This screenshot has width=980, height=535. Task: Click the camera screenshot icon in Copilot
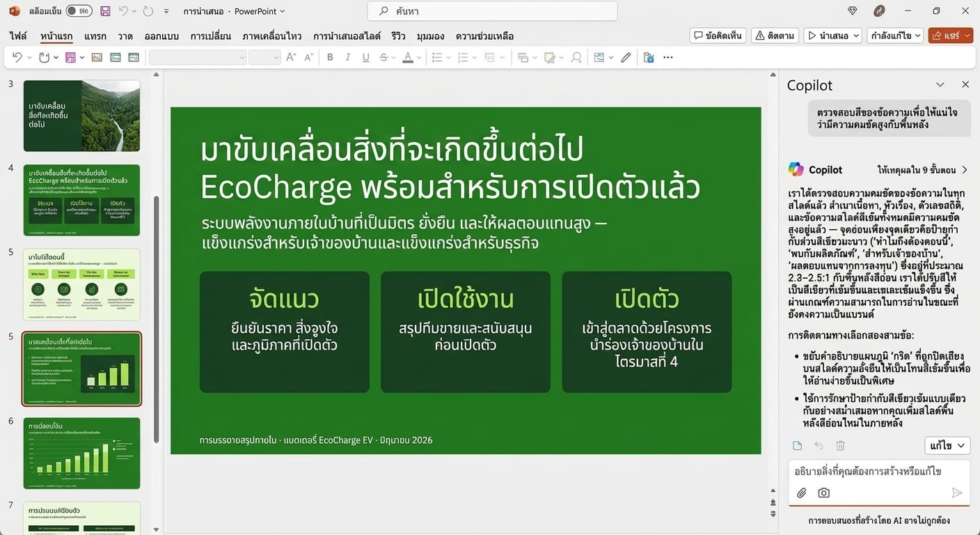pyautogui.click(x=824, y=493)
